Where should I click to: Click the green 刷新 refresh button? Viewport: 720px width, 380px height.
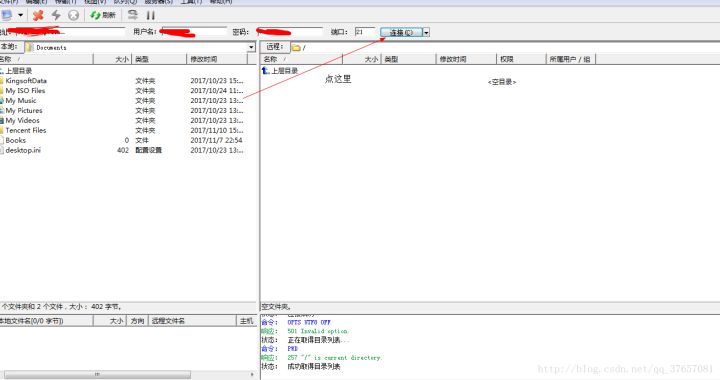pos(103,15)
